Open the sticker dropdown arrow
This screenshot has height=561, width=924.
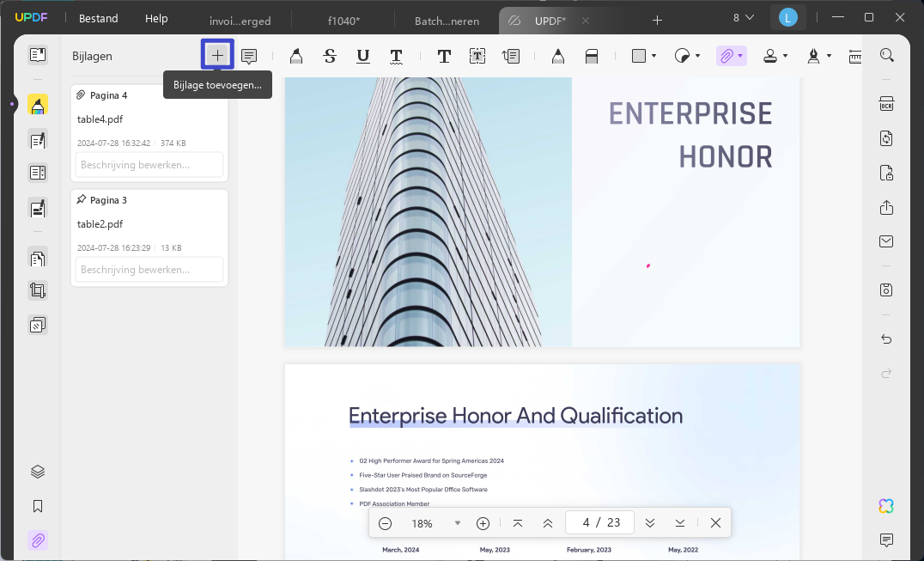tap(697, 56)
